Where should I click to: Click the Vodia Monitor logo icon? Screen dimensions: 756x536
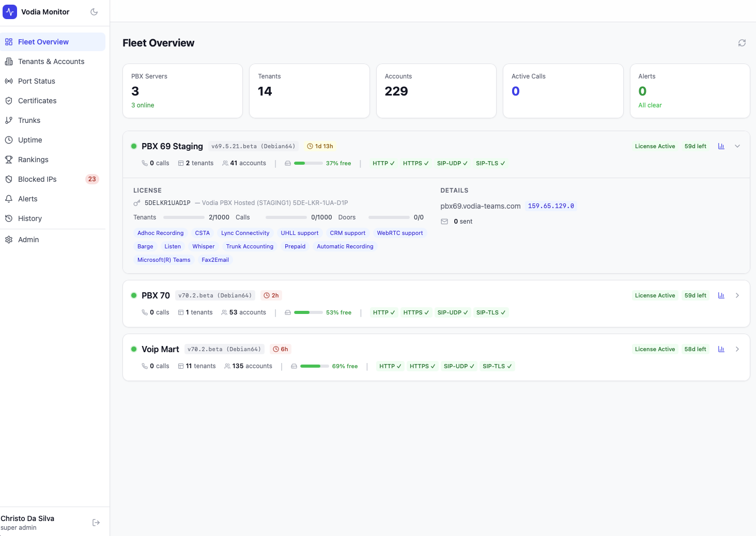pyautogui.click(x=10, y=12)
